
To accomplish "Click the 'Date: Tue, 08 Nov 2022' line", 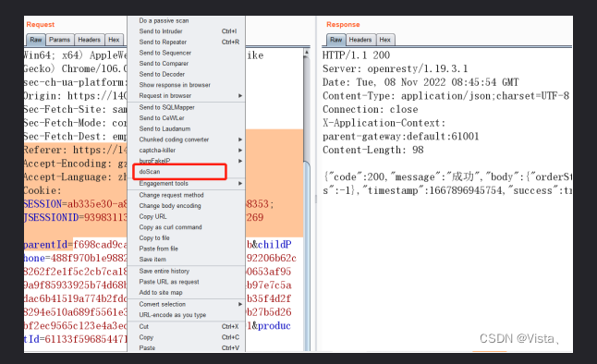I will pyautogui.click(x=420, y=82).
